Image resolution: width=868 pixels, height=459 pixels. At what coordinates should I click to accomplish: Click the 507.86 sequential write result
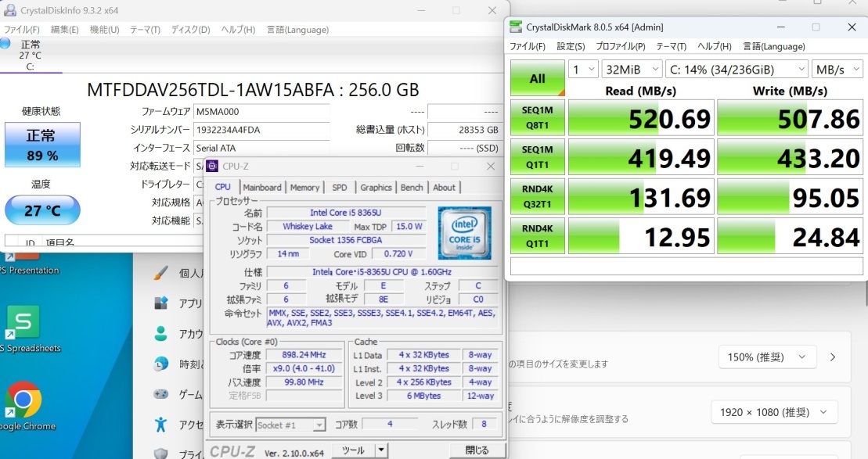[x=790, y=118]
